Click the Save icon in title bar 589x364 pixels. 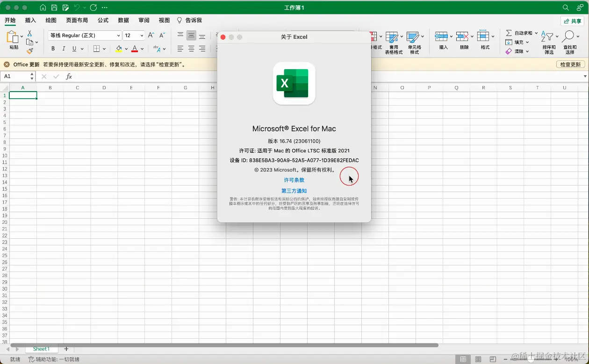click(54, 7)
